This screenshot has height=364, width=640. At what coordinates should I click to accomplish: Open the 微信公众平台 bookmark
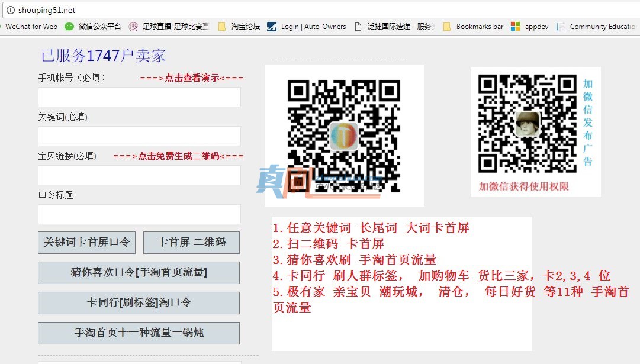click(x=99, y=27)
